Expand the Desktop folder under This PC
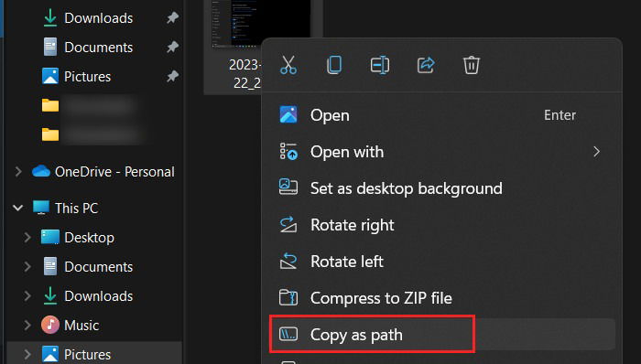641x364 pixels. pyautogui.click(x=27, y=238)
